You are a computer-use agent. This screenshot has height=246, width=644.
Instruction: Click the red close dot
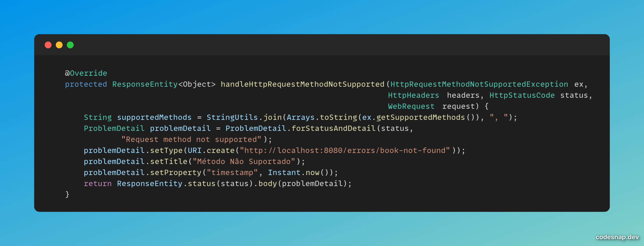[48, 45]
